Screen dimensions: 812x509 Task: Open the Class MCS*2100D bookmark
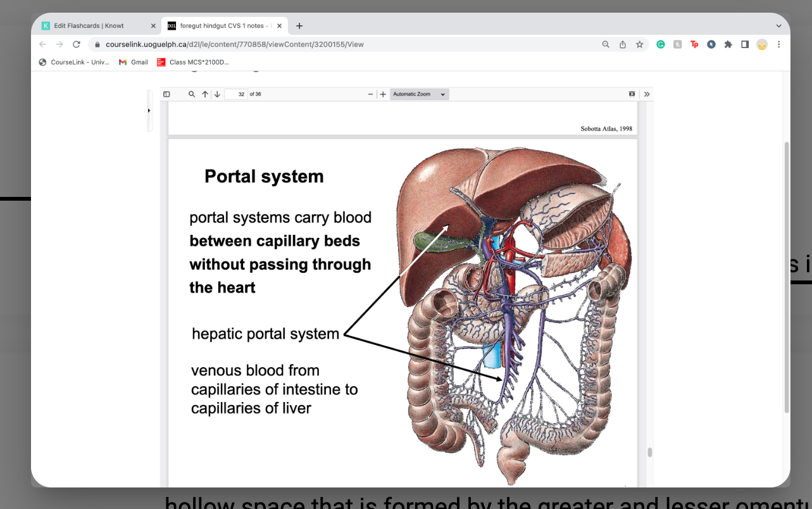[193, 62]
